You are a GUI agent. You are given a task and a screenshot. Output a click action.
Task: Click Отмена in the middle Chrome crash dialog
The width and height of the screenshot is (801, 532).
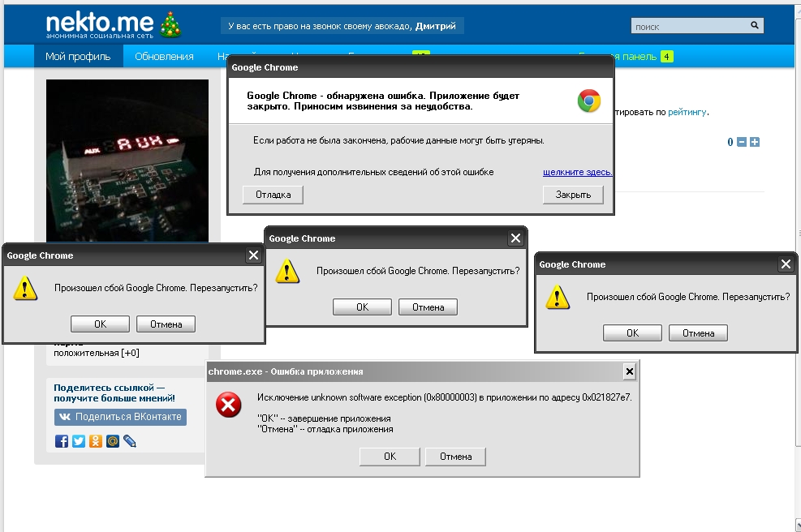click(428, 307)
